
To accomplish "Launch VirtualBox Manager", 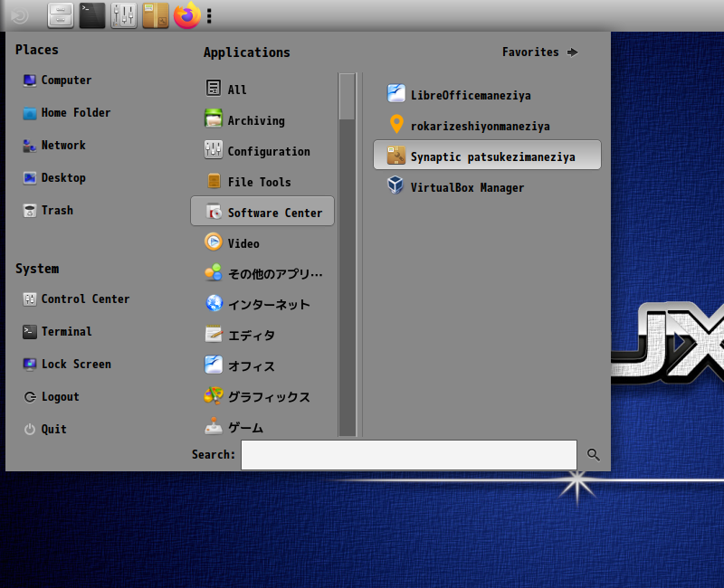I will click(487, 186).
